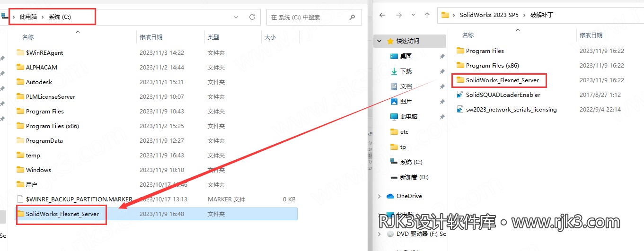Click the 2022/9/4 22:14 date cell
This screenshot has height=251, width=644.
(600, 109)
